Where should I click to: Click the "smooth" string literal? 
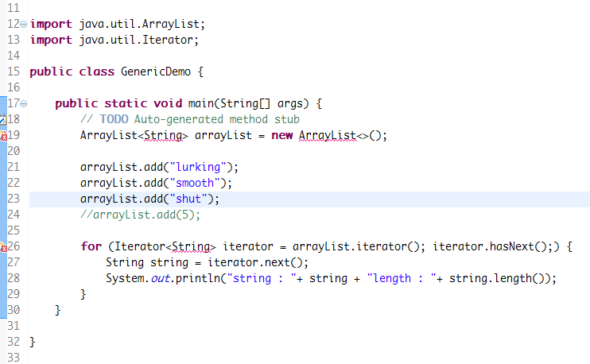tap(195, 183)
